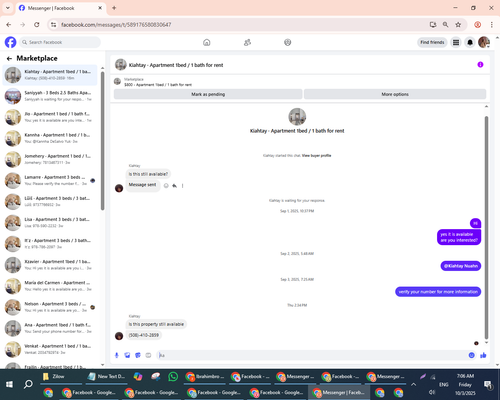Go to the Home feed icon
The width and height of the screenshot is (500, 400).
[x=207, y=42]
